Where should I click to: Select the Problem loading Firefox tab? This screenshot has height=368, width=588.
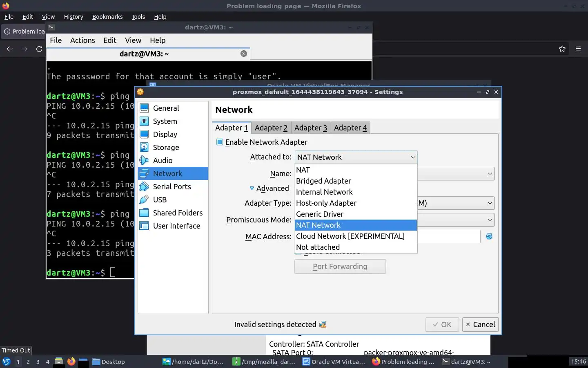(24, 31)
